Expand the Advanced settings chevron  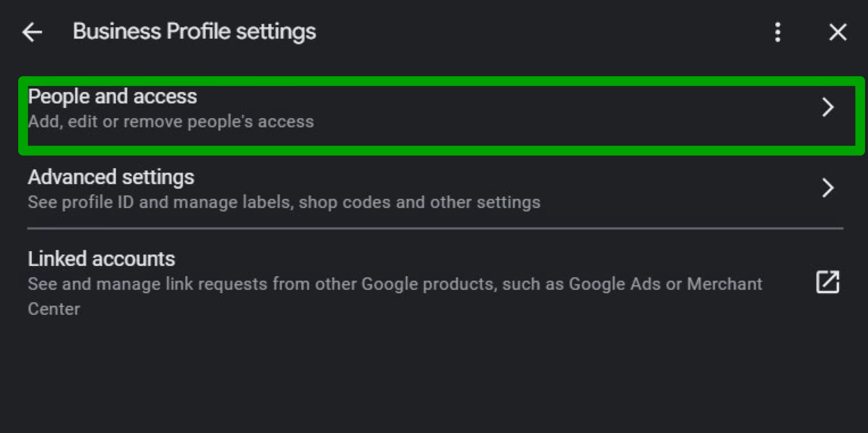coord(828,188)
